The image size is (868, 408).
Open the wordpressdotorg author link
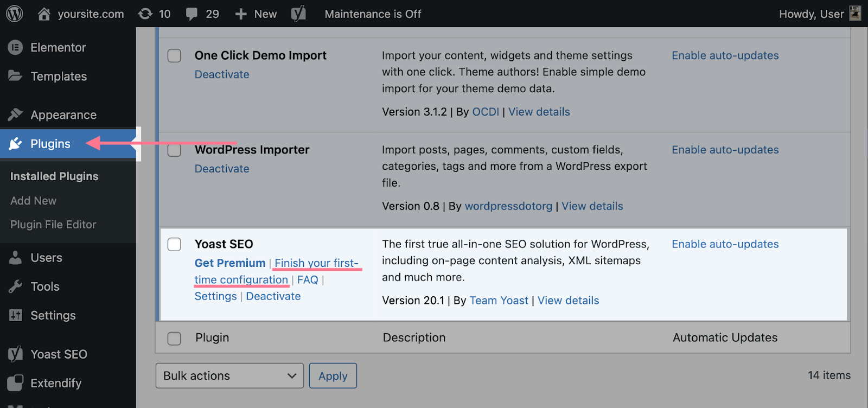click(x=508, y=206)
